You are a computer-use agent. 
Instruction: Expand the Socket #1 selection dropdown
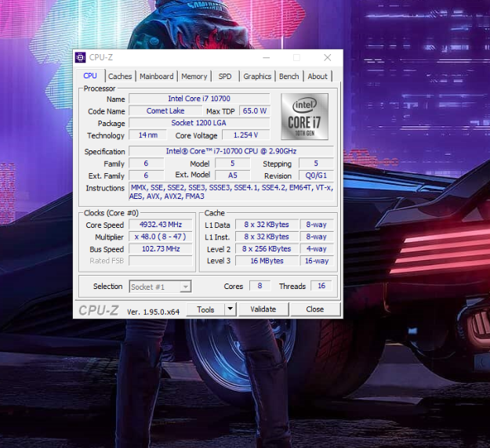186,287
